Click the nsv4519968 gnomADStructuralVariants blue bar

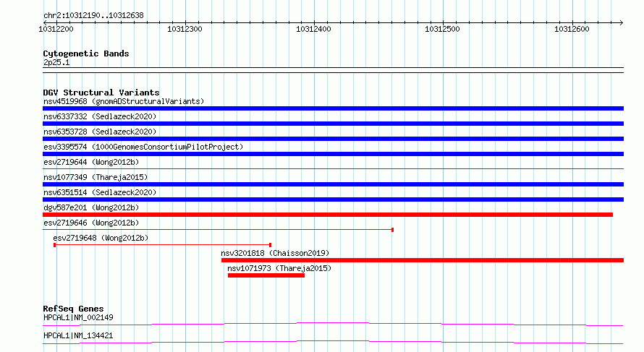tap(333, 108)
